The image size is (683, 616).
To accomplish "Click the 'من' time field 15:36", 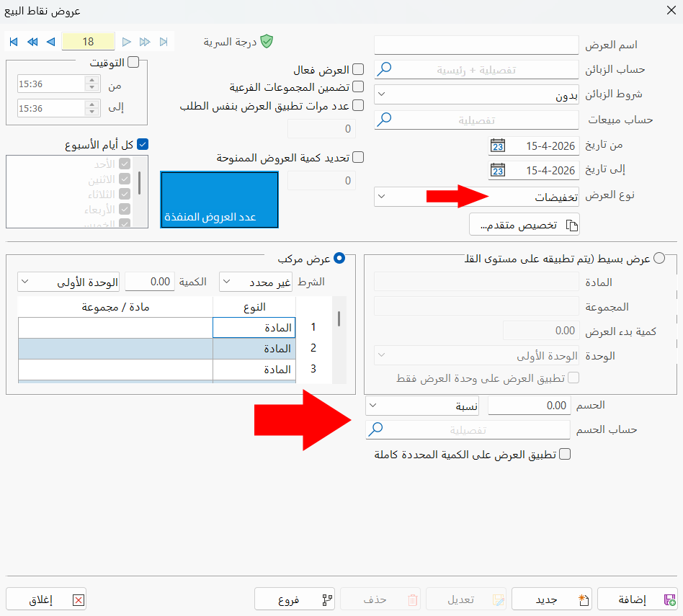I will (51, 84).
